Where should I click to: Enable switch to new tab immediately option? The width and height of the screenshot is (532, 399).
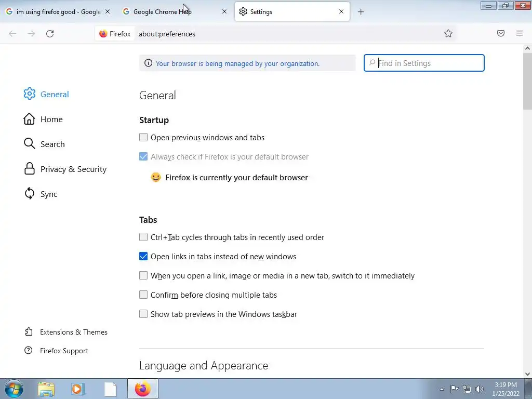click(143, 275)
